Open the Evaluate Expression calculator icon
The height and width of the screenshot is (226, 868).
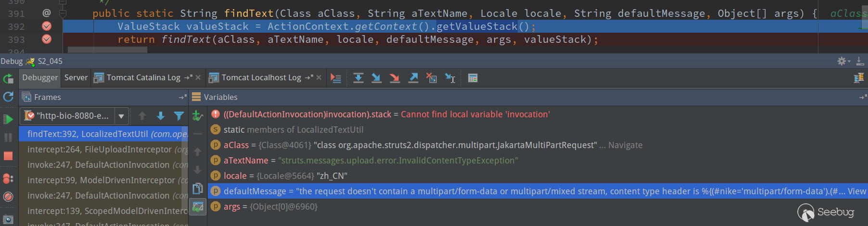coord(472,78)
